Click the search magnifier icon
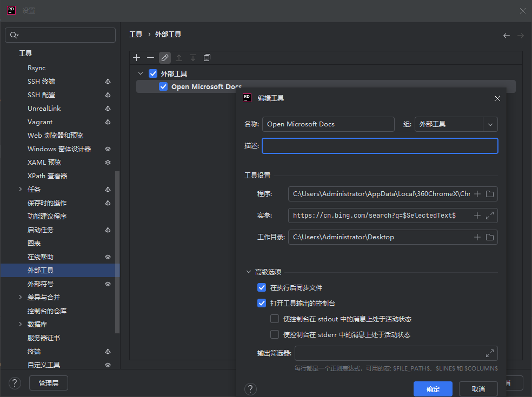The width and height of the screenshot is (532, 397). point(14,35)
